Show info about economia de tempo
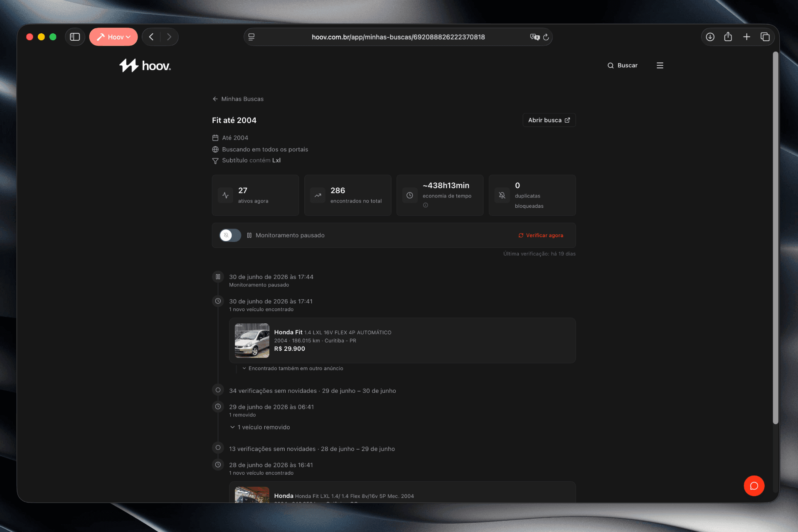 click(x=426, y=205)
